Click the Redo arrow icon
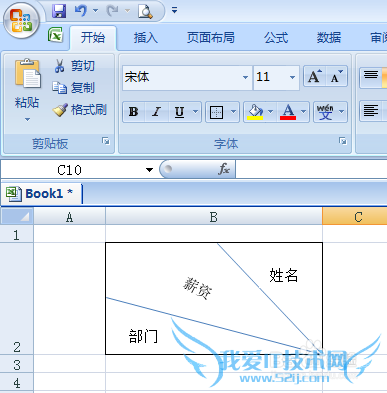 point(112,11)
